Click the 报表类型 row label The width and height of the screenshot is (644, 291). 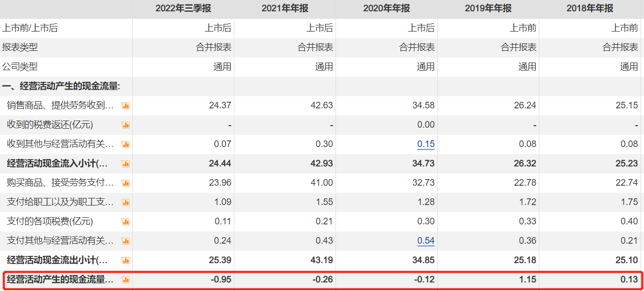(x=20, y=47)
